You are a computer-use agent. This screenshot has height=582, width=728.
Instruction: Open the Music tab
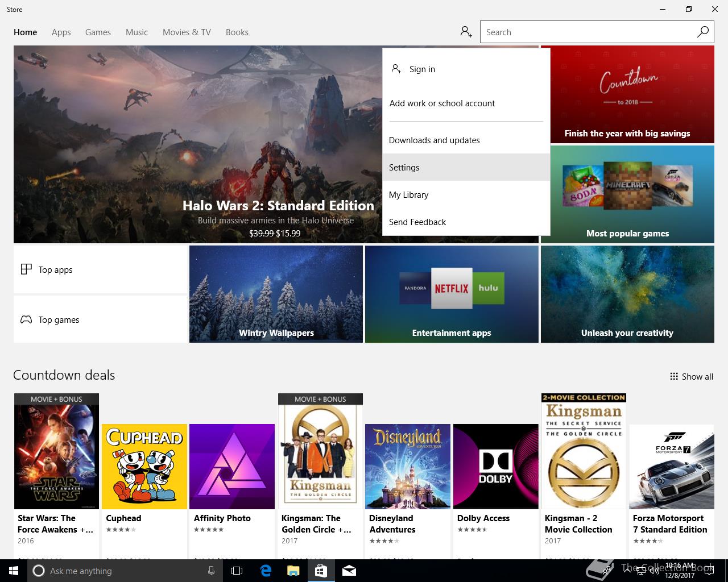pos(136,32)
